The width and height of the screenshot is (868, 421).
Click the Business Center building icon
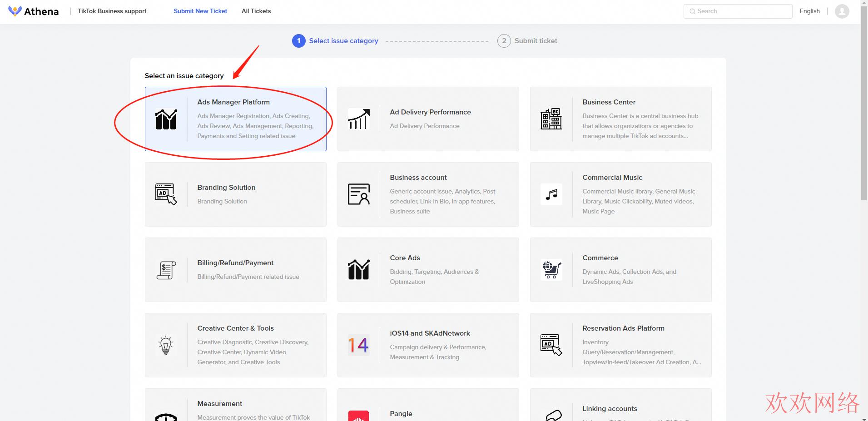pyautogui.click(x=551, y=119)
